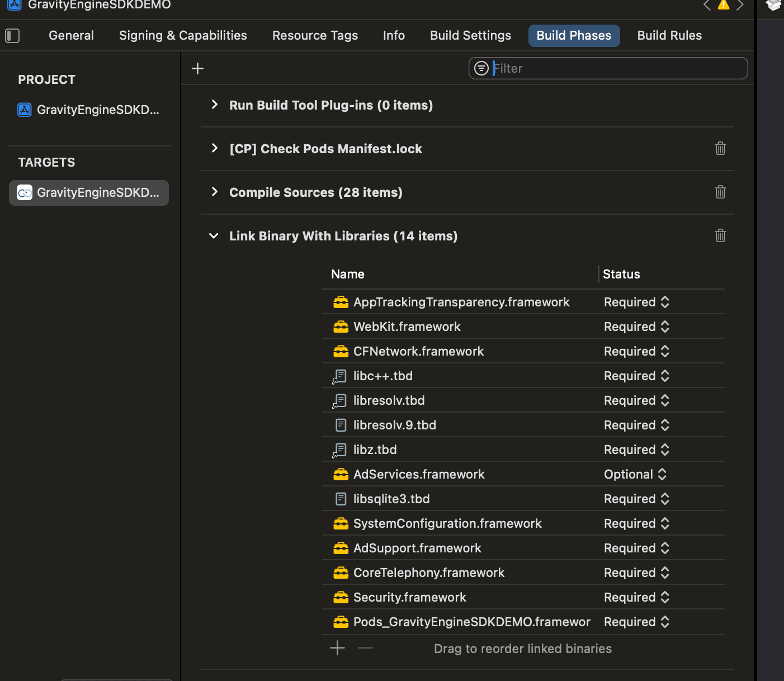Screen dimensions: 784x681
Task: Click the build phases Filter field
Action: tap(608, 68)
